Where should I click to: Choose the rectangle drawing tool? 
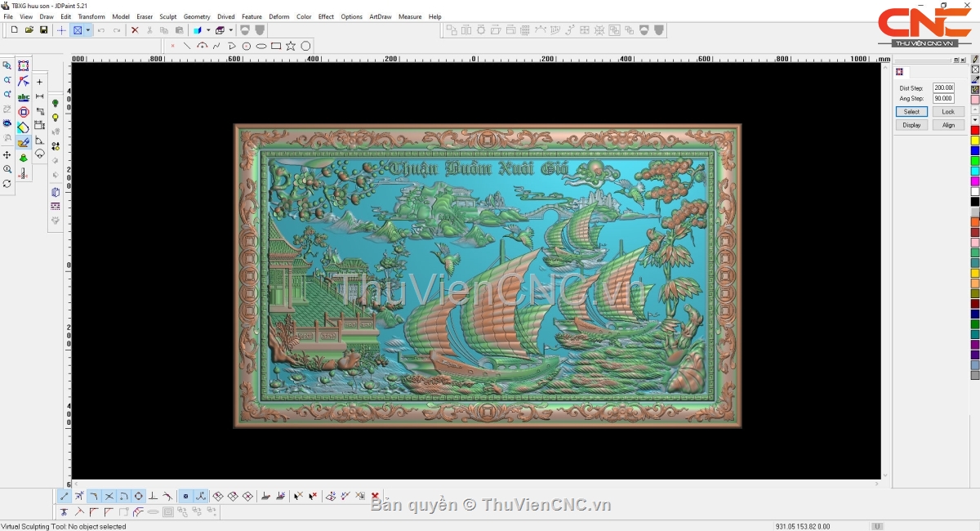(276, 46)
